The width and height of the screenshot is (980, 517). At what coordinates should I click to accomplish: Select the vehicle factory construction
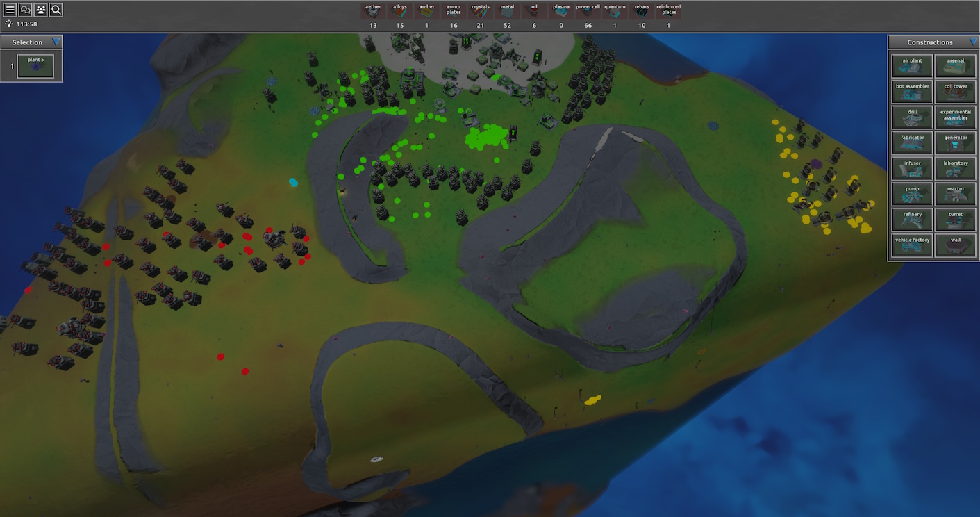[912, 245]
